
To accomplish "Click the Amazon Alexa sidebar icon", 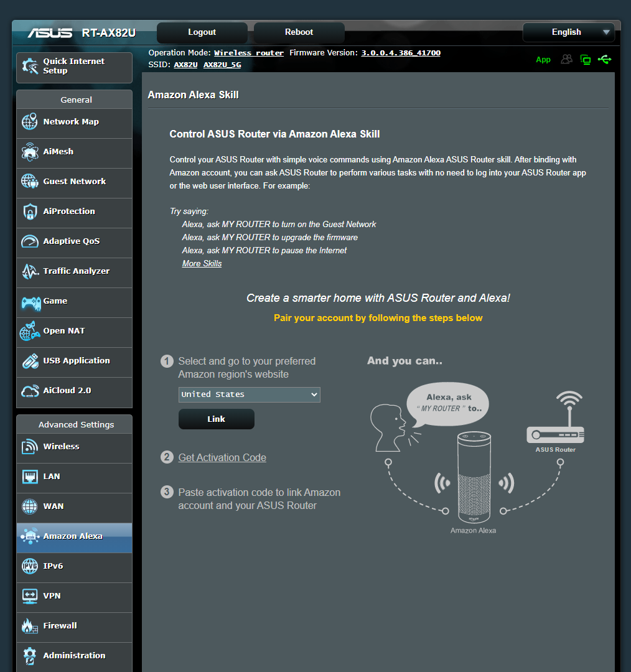I will pos(30,536).
